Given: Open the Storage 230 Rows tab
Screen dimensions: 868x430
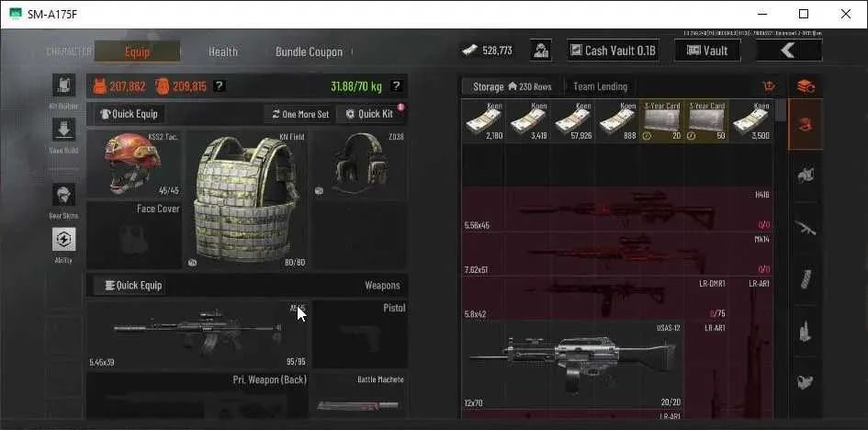Looking at the screenshot, I should point(512,86).
